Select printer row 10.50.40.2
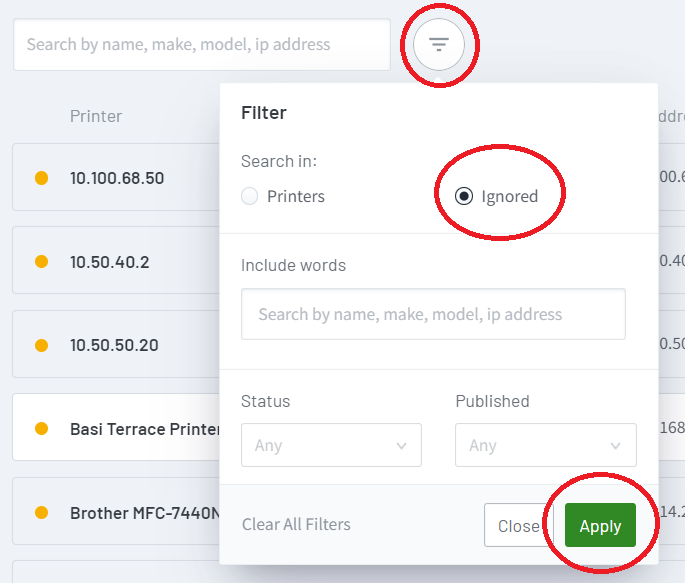Screen dimensions: 685x583 [116, 261]
